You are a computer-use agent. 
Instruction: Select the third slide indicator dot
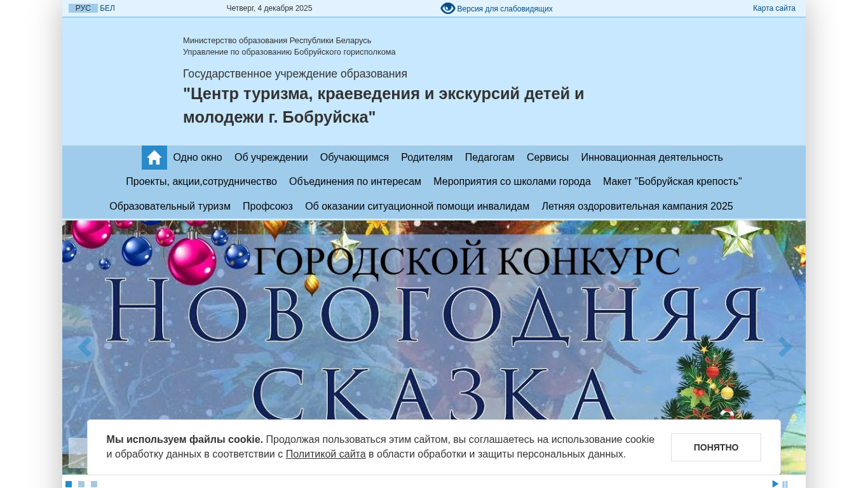94,484
